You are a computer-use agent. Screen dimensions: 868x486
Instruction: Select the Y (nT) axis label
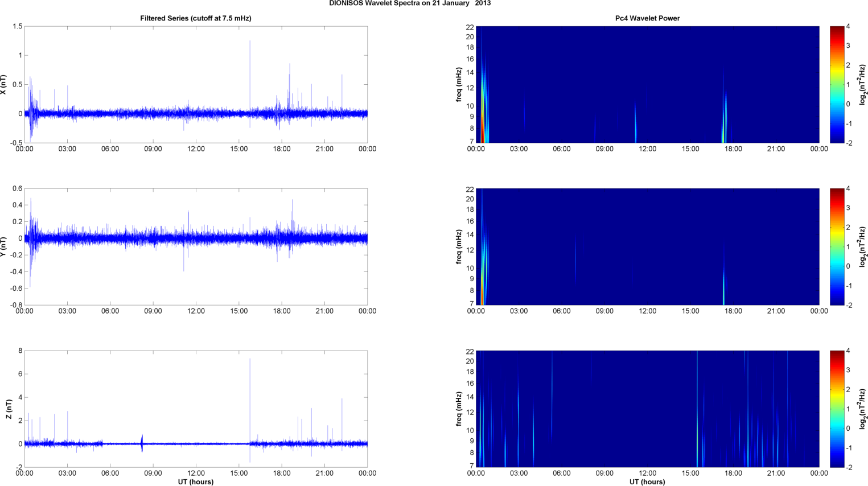point(3,246)
